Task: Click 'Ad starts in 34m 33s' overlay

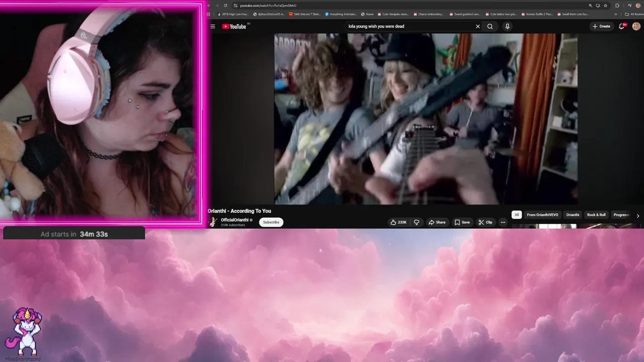Action: [74, 234]
